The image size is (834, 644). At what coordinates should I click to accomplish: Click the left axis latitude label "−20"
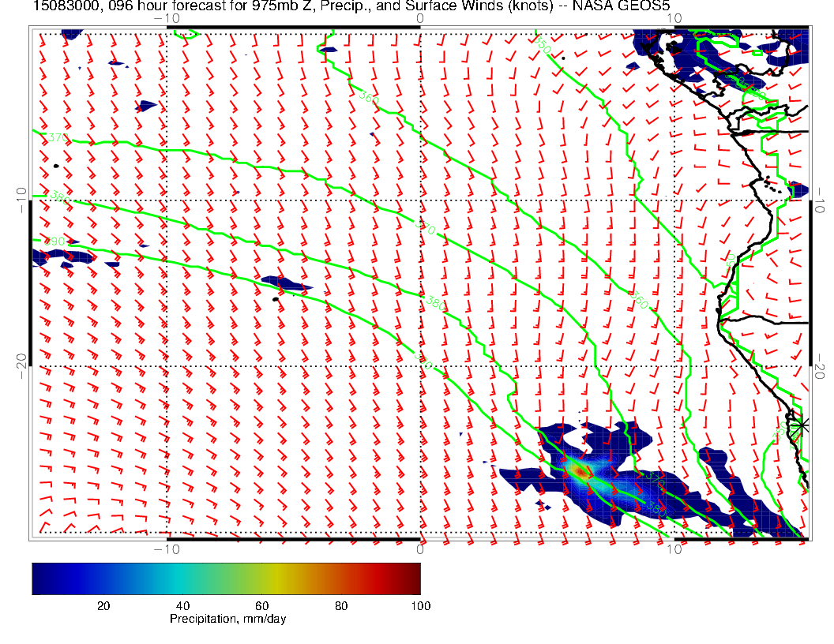click(21, 362)
